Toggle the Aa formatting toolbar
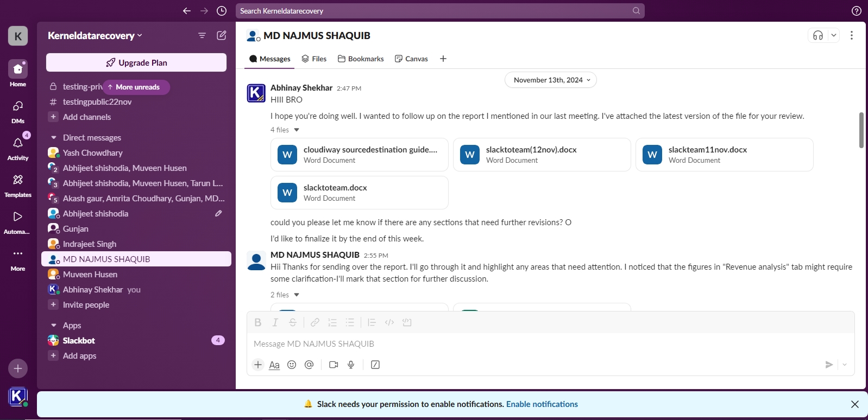This screenshot has width=868, height=420. pyautogui.click(x=274, y=365)
